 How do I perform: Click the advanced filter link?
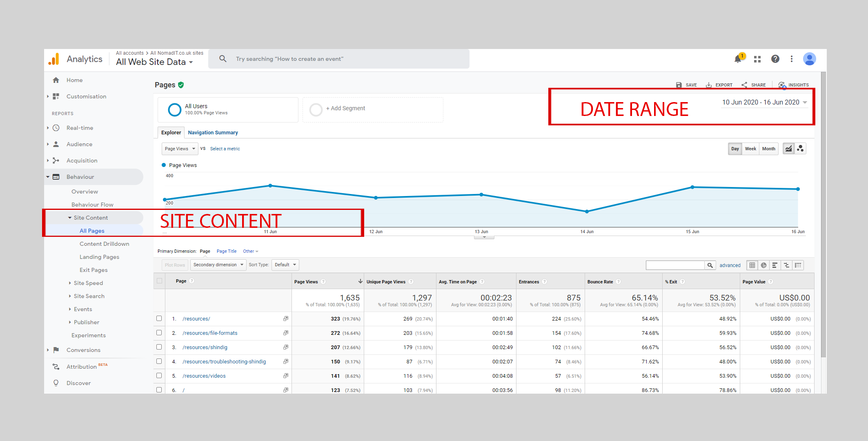tap(730, 265)
